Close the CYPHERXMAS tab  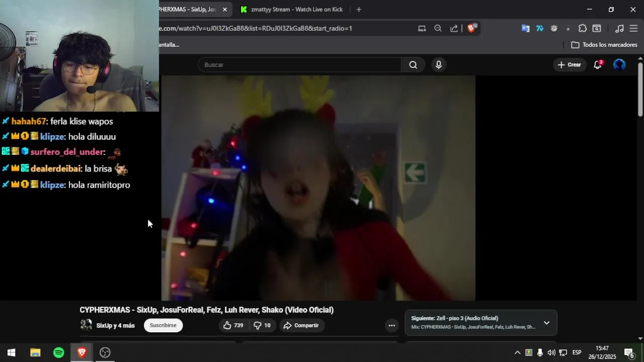click(225, 10)
